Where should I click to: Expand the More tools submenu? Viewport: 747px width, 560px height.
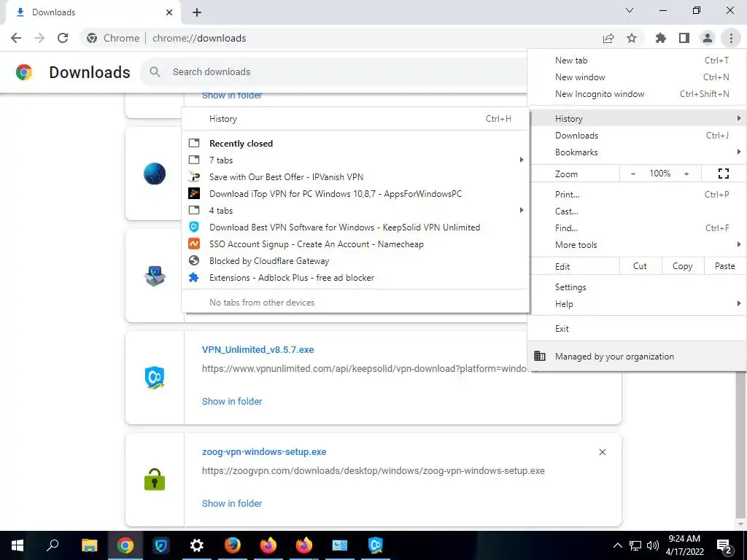(x=637, y=245)
